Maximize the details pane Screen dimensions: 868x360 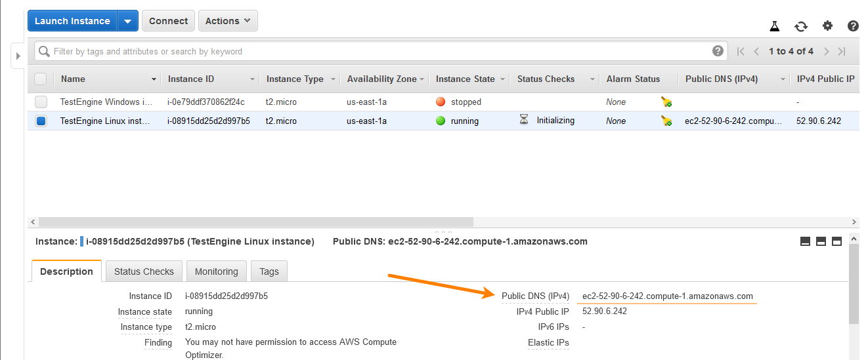pyautogui.click(x=836, y=241)
